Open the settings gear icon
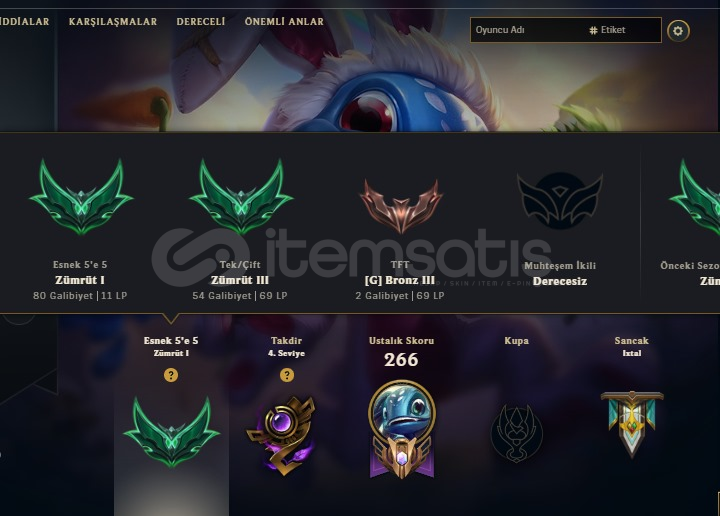 [x=678, y=31]
